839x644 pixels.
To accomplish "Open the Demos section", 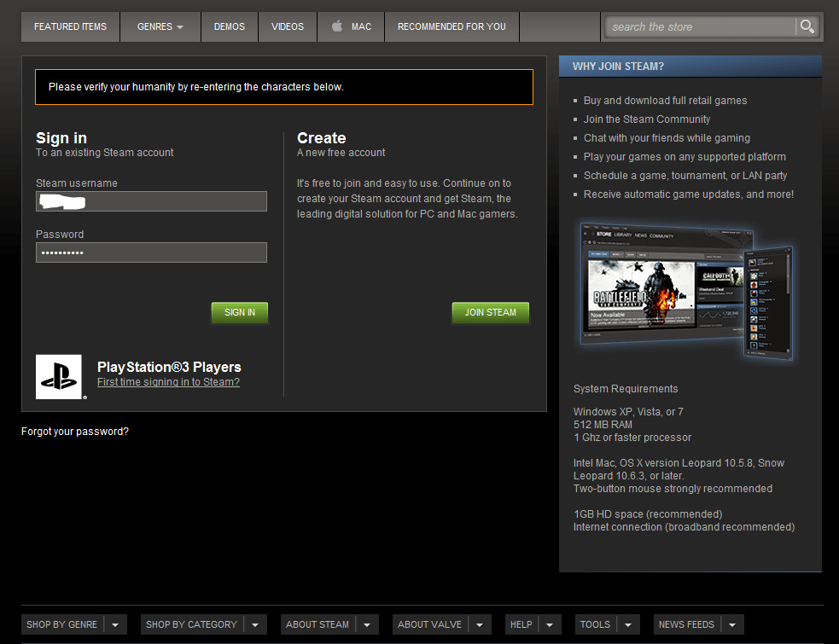I will pyautogui.click(x=229, y=26).
